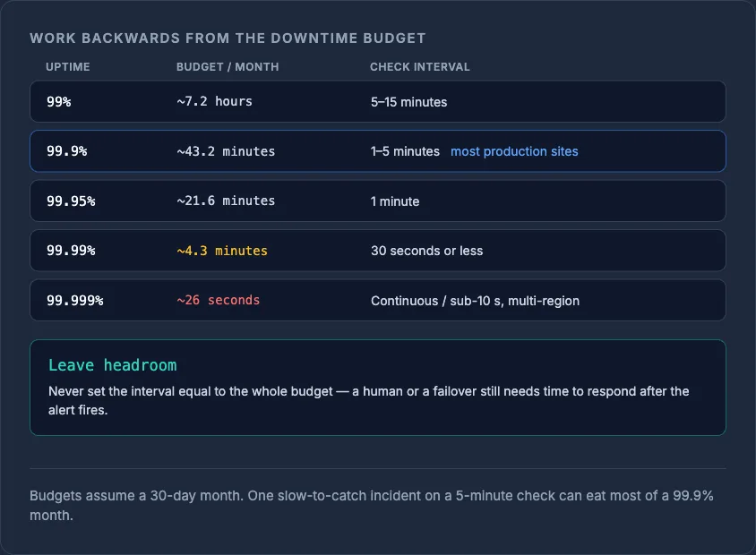This screenshot has height=555, width=756.
Task: Select the 99.95% uptime cell
Action: click(x=71, y=201)
